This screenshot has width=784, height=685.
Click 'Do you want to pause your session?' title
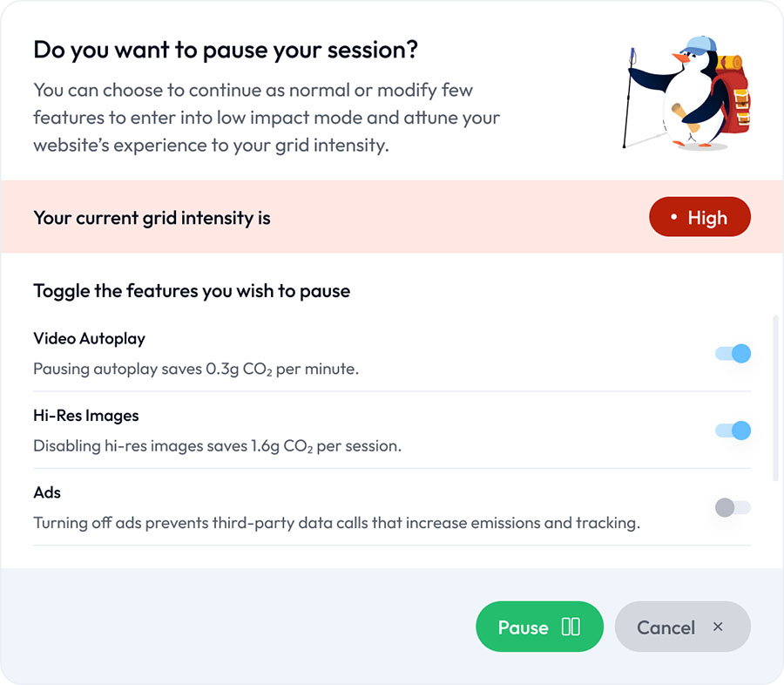click(x=226, y=50)
